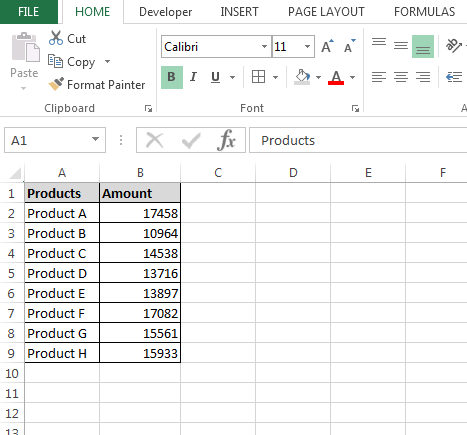The width and height of the screenshot is (467, 435).
Task: Switch to the INSERT tab
Action: [x=239, y=12]
